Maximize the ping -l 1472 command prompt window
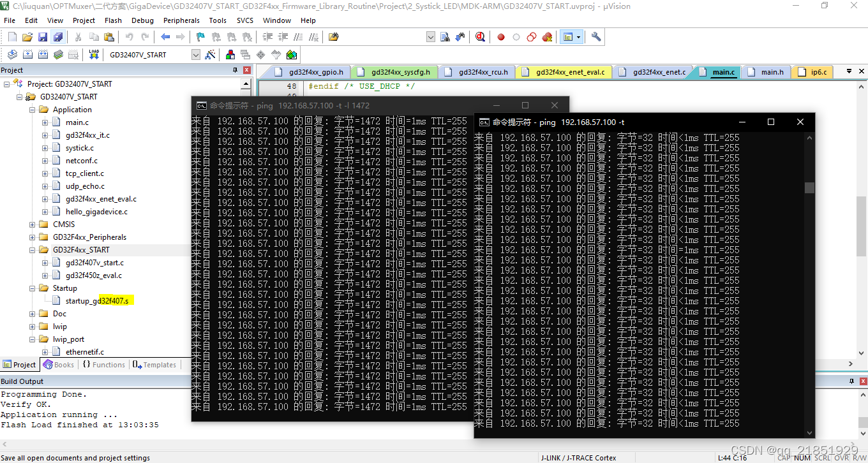Image resolution: width=868 pixels, height=463 pixels. pyautogui.click(x=525, y=105)
